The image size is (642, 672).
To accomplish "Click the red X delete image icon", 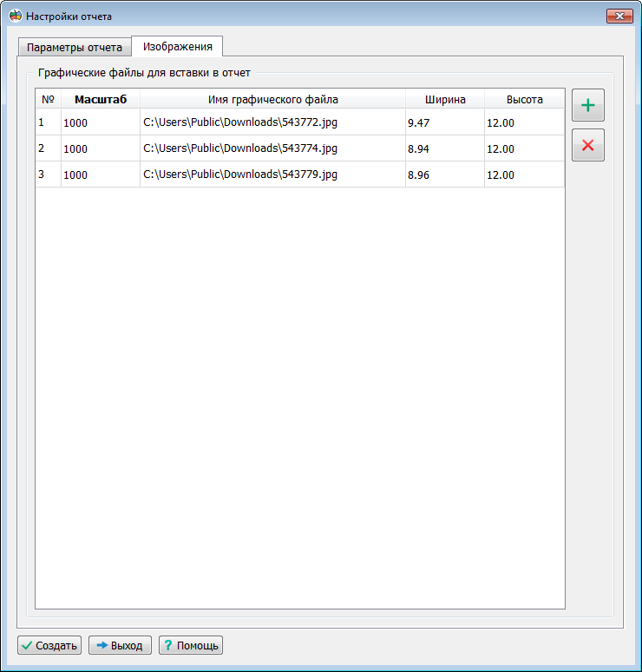I will coord(587,145).
